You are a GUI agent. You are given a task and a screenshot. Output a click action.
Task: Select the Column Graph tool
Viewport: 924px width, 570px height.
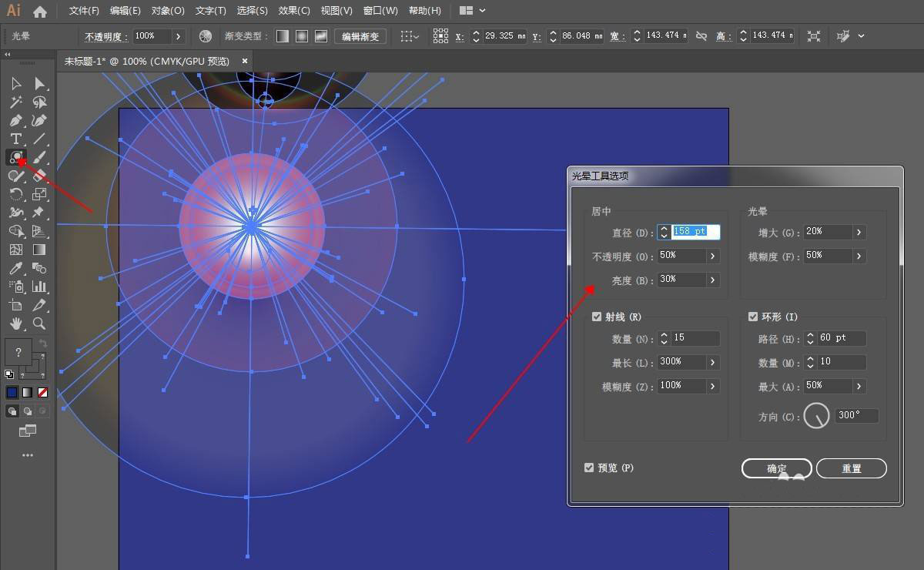[x=39, y=287]
